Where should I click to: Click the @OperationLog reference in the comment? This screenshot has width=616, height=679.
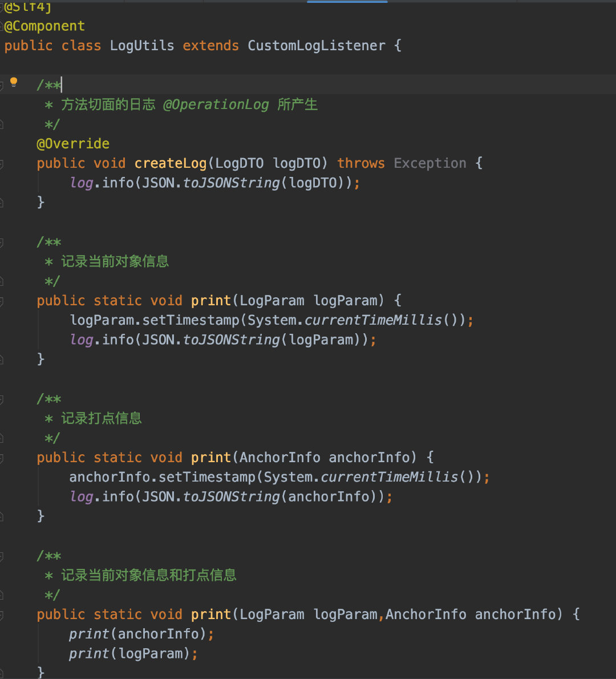(216, 105)
